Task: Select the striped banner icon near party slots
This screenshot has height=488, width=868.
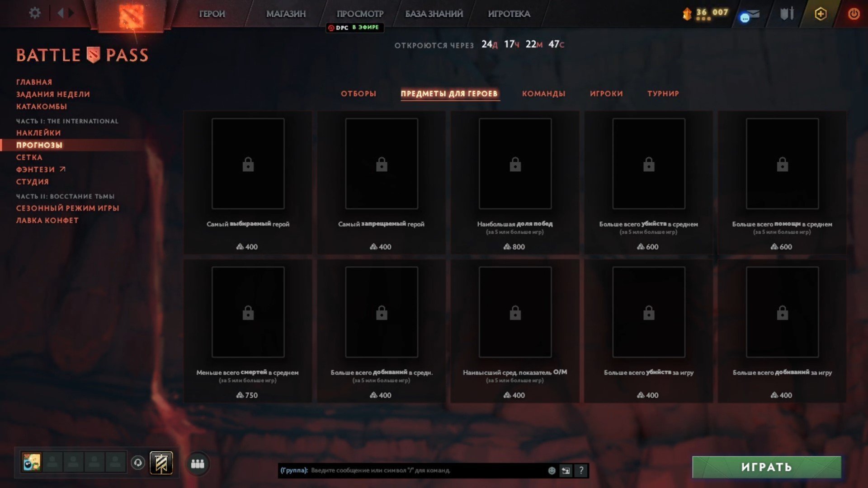Action: point(161,463)
